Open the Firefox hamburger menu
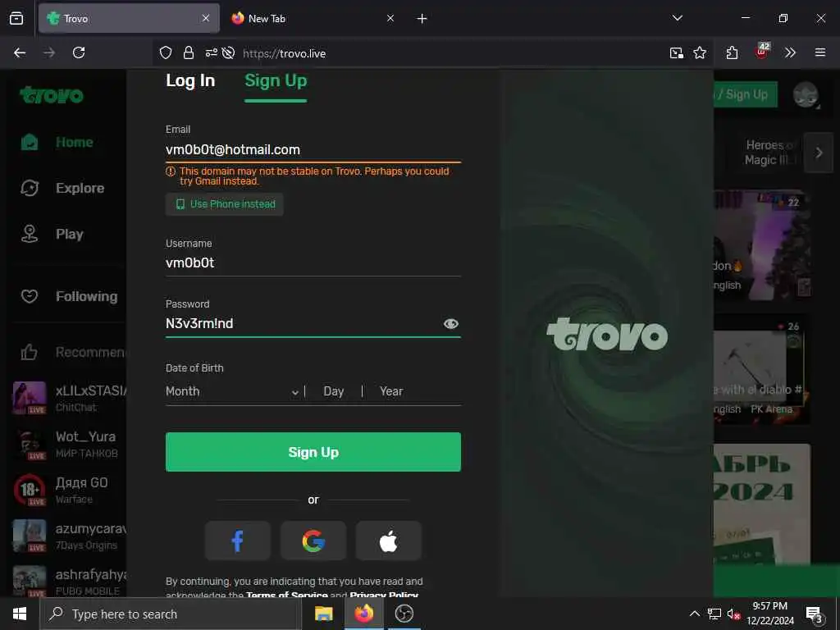The image size is (840, 630). pyautogui.click(x=820, y=52)
